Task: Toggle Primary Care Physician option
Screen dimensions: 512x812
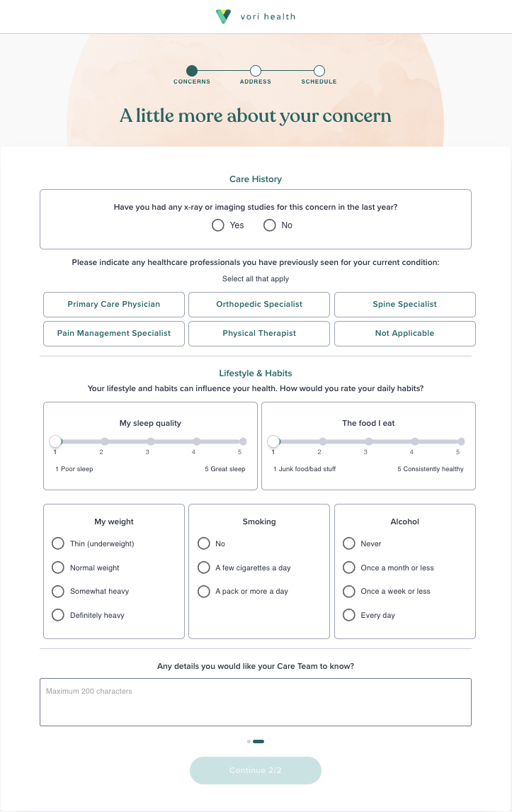Action: (x=114, y=305)
